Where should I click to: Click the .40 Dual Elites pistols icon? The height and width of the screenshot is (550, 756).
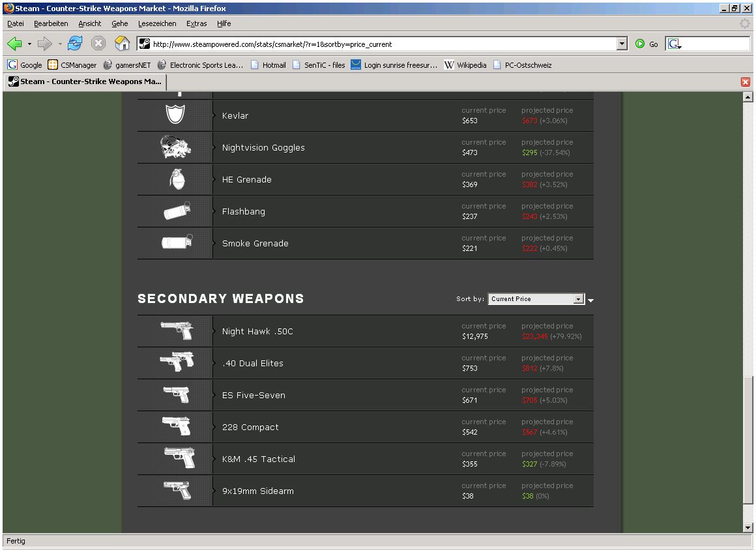177,362
